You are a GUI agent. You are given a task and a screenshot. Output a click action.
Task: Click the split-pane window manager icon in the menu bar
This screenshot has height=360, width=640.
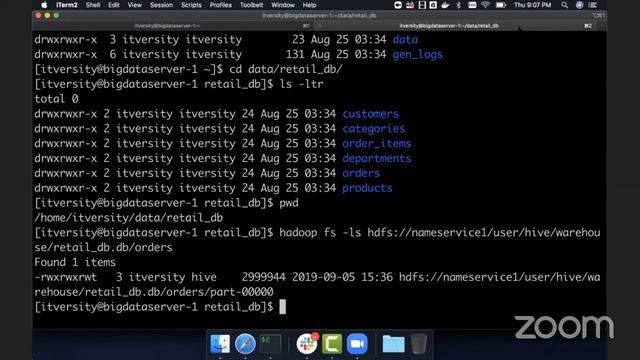(x=422, y=5)
